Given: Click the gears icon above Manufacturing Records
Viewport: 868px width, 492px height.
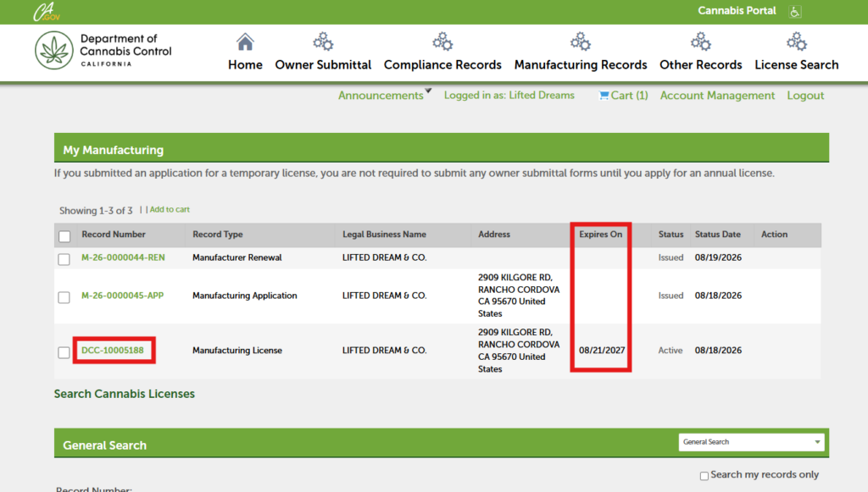Looking at the screenshot, I should point(581,41).
